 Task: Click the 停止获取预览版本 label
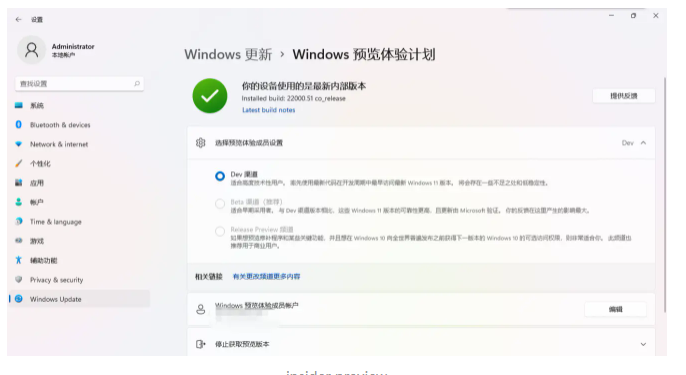point(242,344)
